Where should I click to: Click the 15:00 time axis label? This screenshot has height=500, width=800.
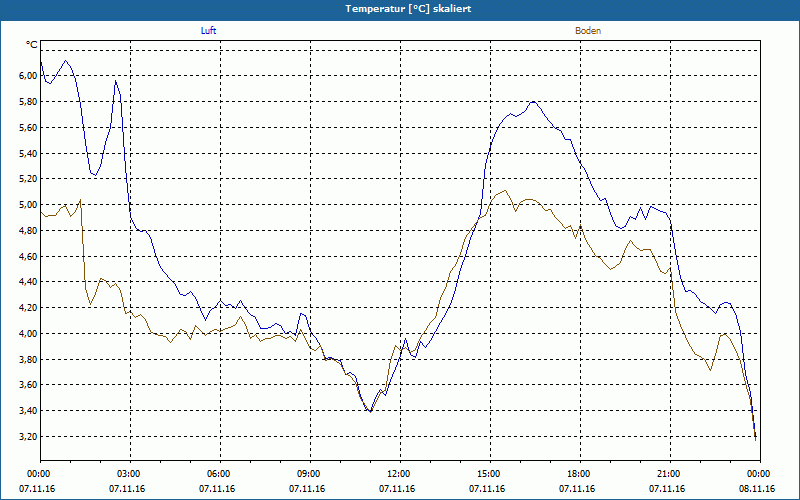pos(487,474)
